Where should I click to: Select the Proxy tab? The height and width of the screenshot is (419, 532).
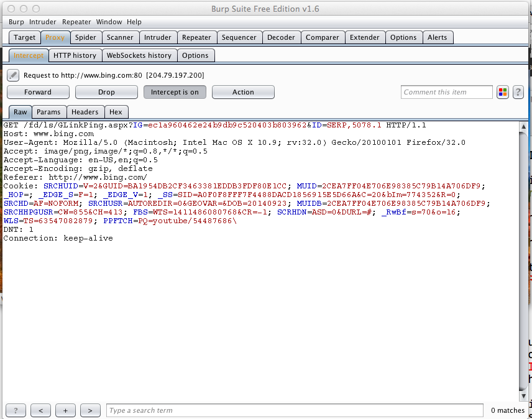coord(55,37)
